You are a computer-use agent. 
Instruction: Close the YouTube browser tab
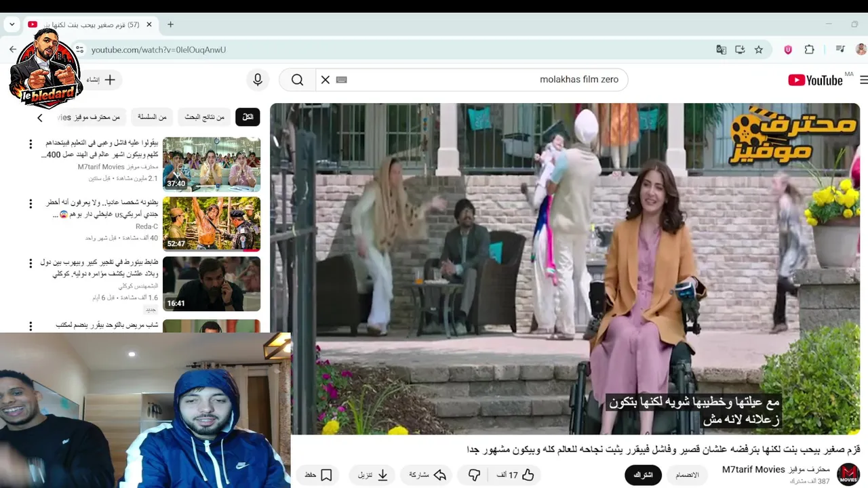click(149, 24)
